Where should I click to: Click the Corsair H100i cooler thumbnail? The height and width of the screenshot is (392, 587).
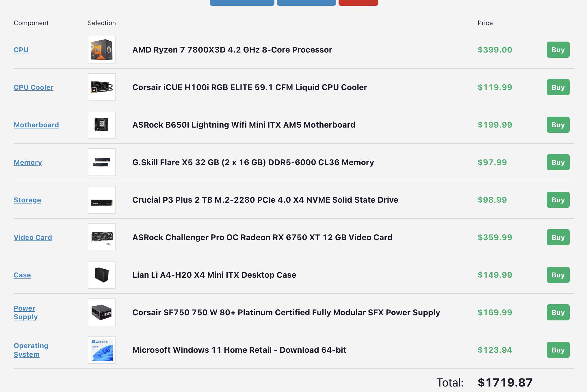coord(102,87)
